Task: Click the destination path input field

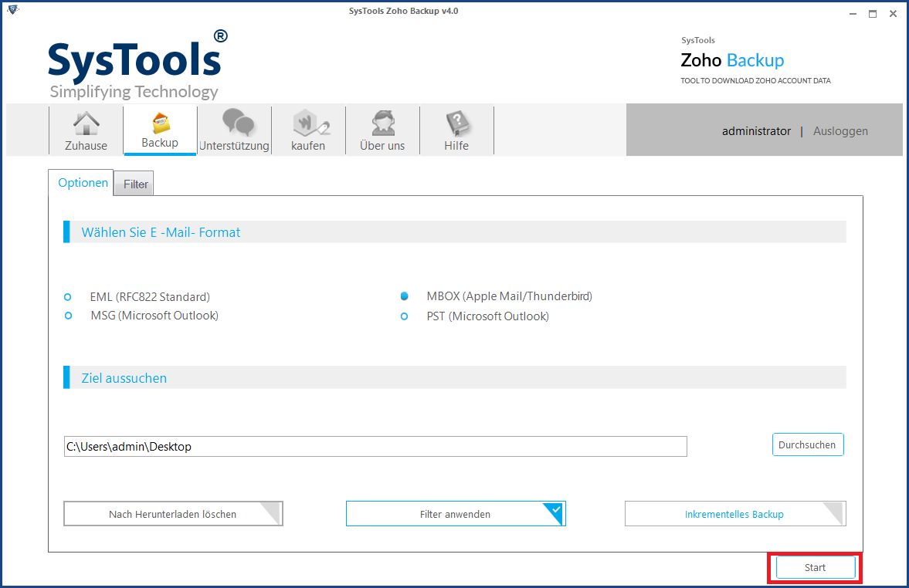Action: 375,447
